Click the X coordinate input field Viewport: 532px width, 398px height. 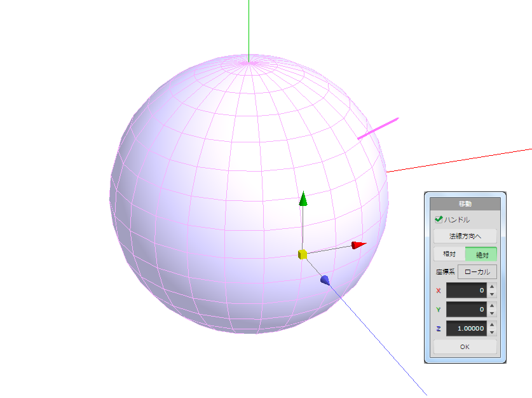[466, 291]
